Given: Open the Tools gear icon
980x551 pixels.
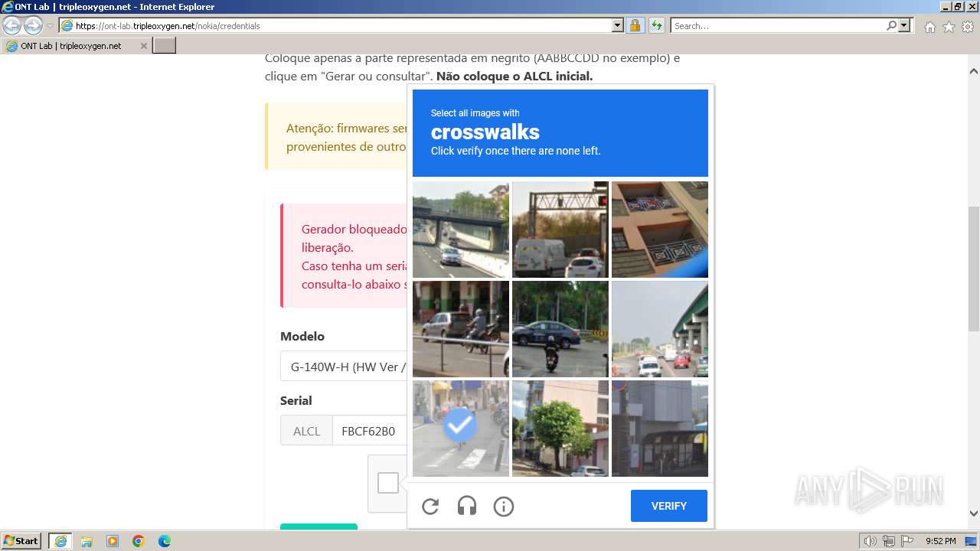Looking at the screenshot, I should (968, 27).
